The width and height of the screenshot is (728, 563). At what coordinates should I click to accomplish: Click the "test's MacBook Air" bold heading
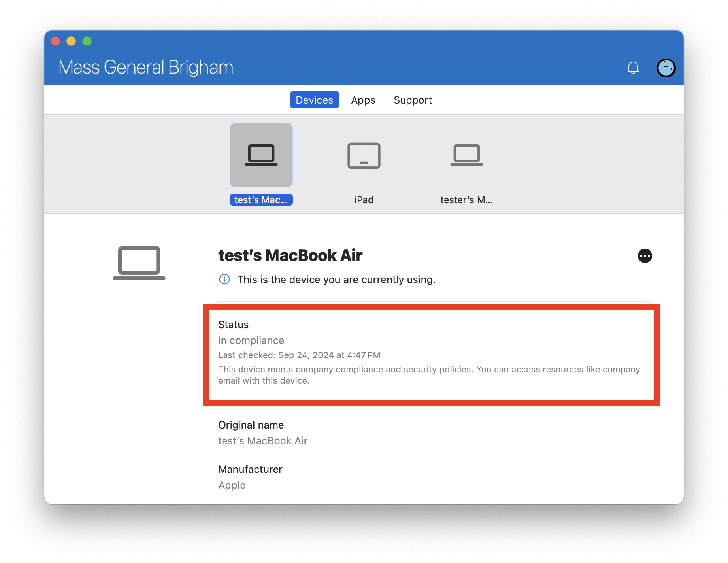point(290,256)
